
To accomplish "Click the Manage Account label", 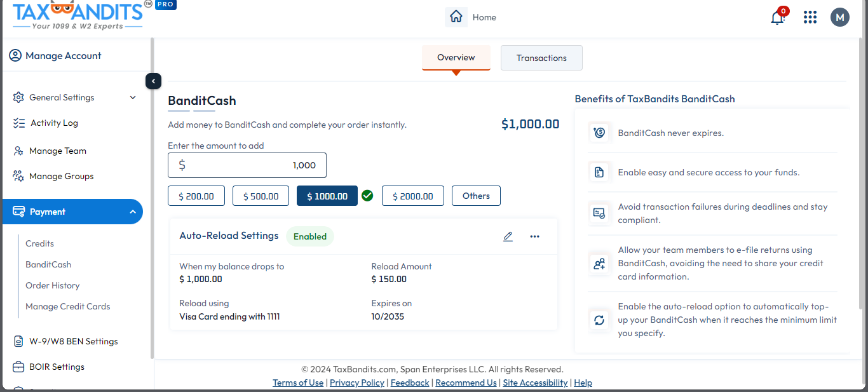I will click(x=64, y=56).
